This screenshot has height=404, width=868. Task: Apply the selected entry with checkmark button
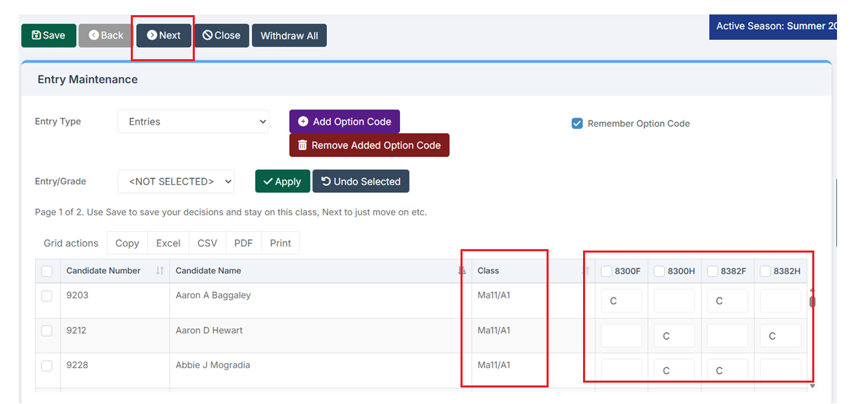pos(282,182)
